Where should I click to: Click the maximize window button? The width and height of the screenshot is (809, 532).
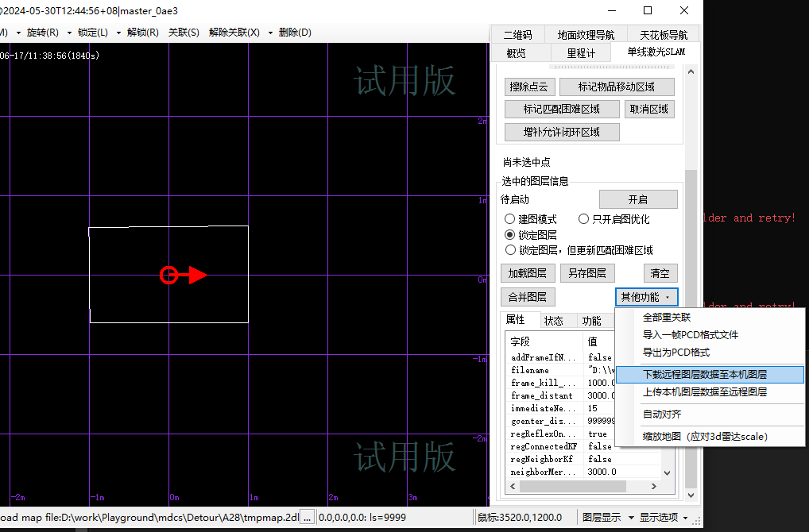coord(648,10)
